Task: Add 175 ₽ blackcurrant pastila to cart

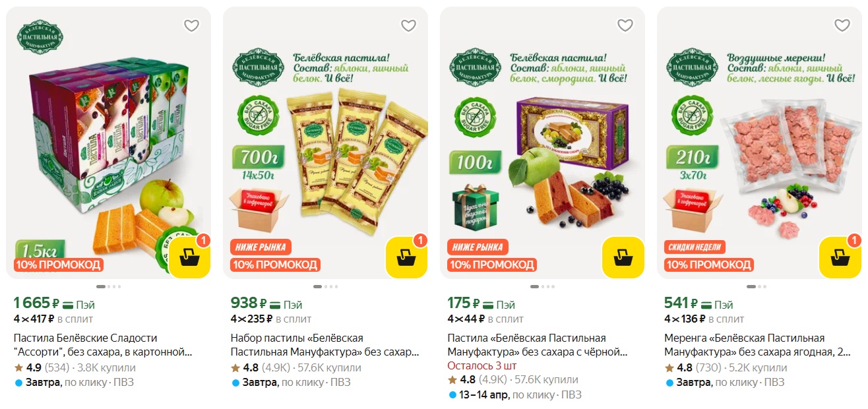Action: tap(623, 257)
